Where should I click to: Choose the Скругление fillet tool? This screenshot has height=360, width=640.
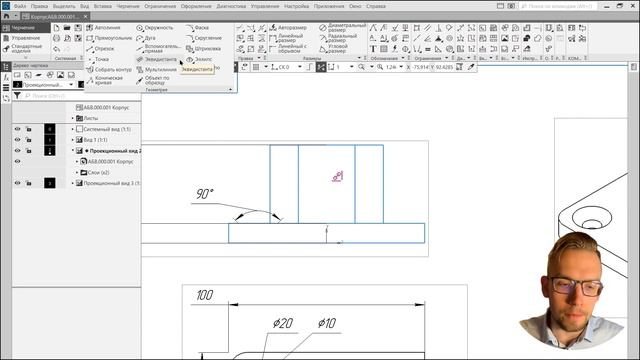click(x=204, y=38)
